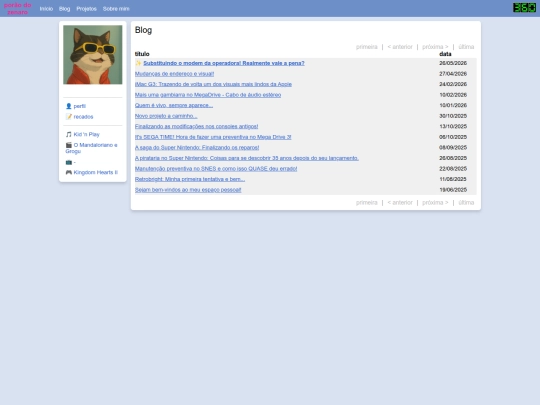Click primeira above the post list
Screen dimensions: 540x405
click(x=367, y=47)
